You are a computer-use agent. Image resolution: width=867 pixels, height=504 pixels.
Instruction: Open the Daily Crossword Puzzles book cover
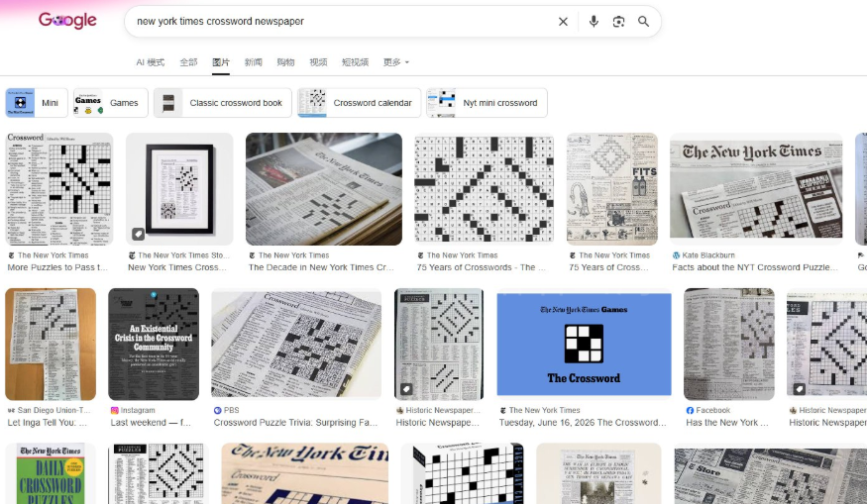point(51,473)
